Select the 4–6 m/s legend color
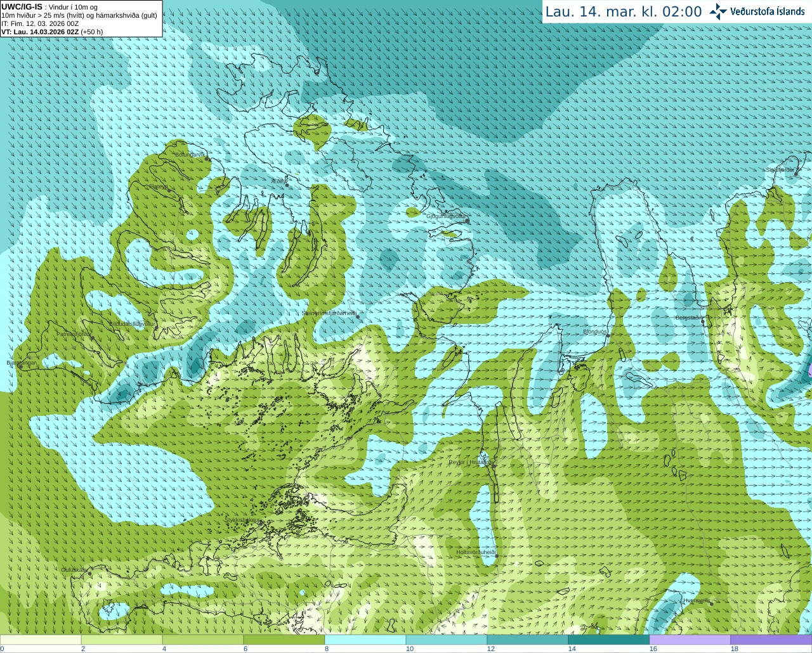 203,640
